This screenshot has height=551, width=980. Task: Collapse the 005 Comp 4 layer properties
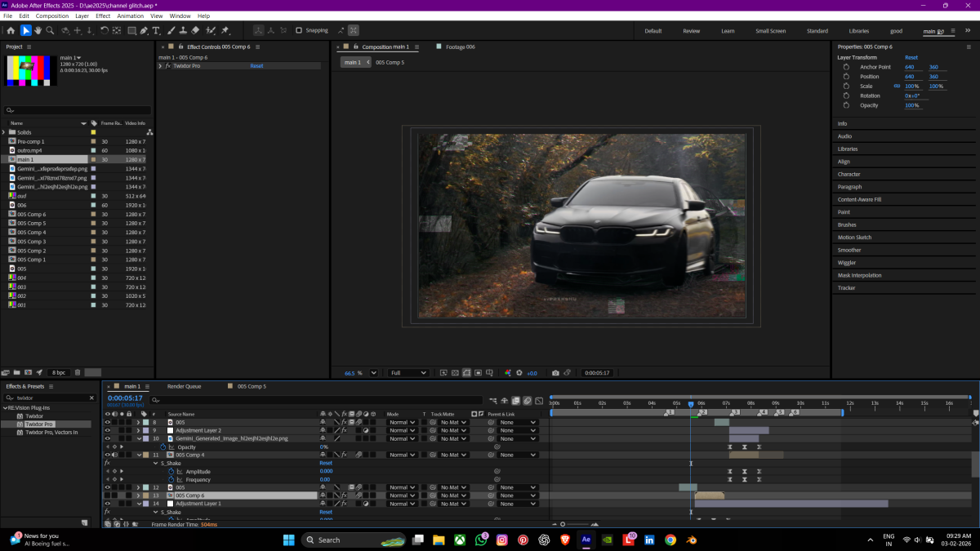click(138, 455)
